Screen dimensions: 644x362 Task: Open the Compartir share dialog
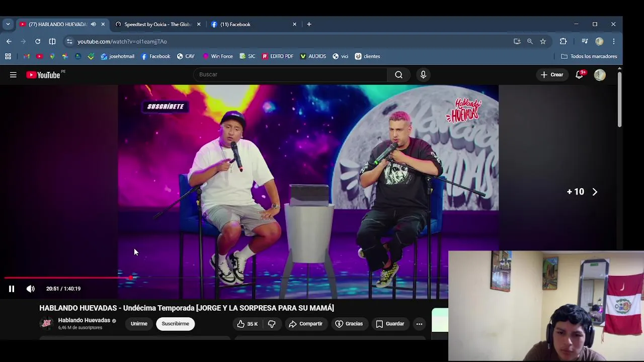(x=305, y=324)
